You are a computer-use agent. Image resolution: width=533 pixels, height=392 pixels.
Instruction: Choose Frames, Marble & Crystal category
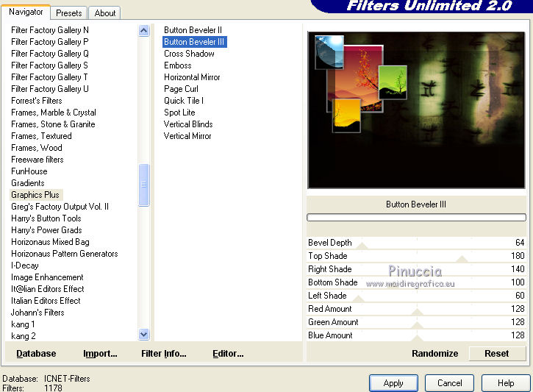[54, 113]
